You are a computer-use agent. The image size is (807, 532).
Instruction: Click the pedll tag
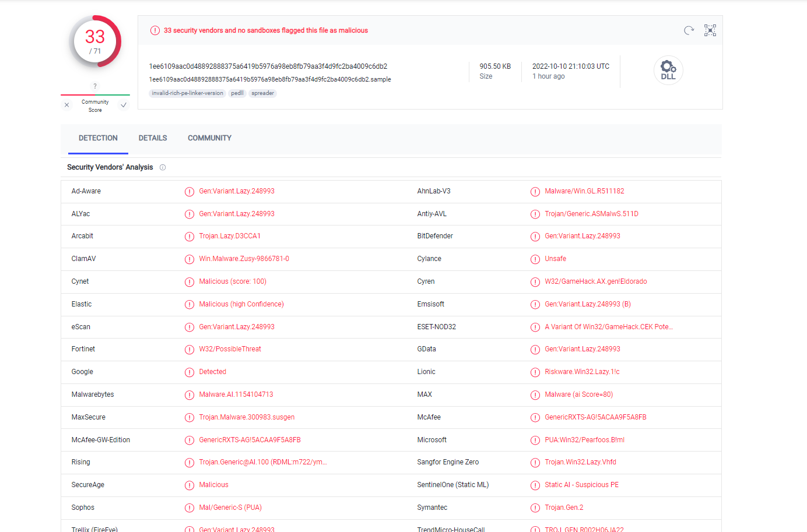(x=237, y=93)
